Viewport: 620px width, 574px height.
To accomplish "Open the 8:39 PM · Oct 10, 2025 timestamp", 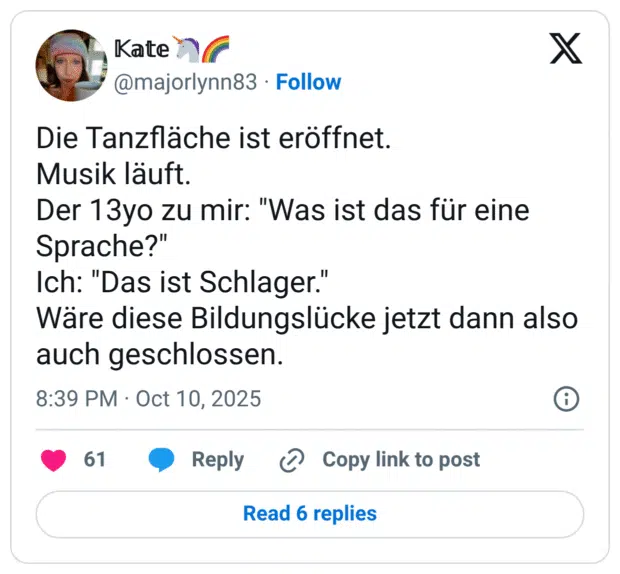I will tap(148, 399).
